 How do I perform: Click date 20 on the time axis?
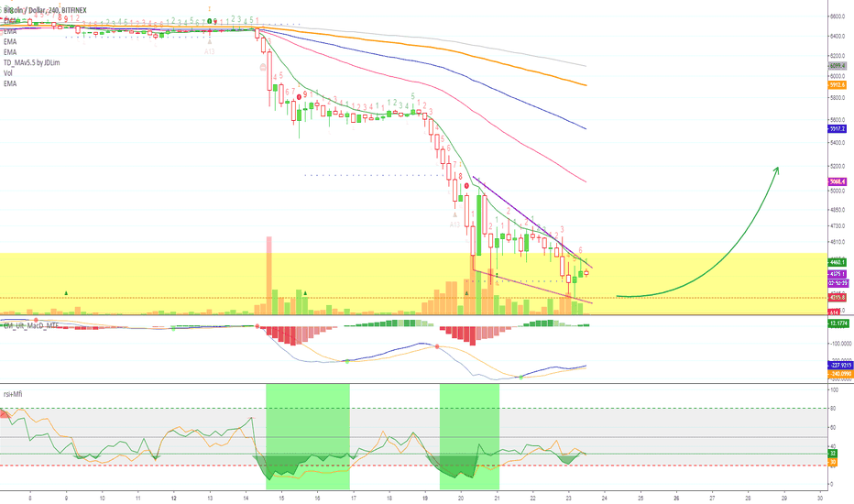click(x=461, y=498)
